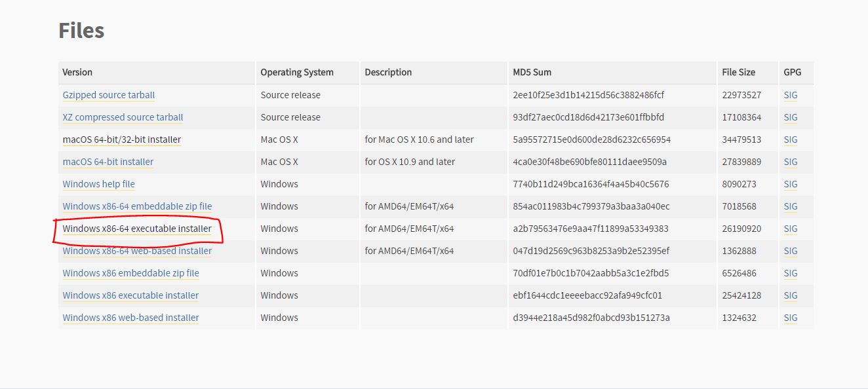Open the Gzipped source tarball link
This screenshot has height=389, width=868.
(x=109, y=95)
